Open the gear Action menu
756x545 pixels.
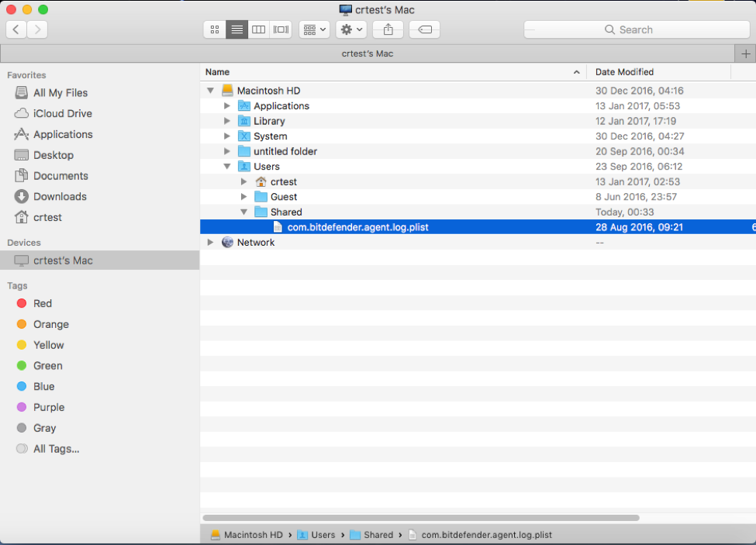click(x=351, y=29)
